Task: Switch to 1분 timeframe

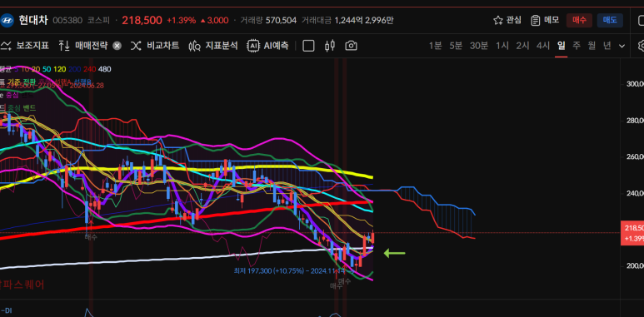Action: tap(435, 46)
